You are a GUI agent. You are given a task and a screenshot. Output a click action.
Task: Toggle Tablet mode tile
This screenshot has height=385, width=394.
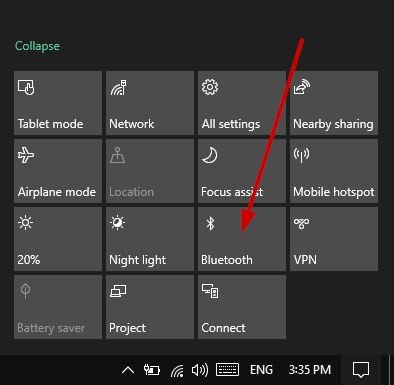[x=58, y=103]
